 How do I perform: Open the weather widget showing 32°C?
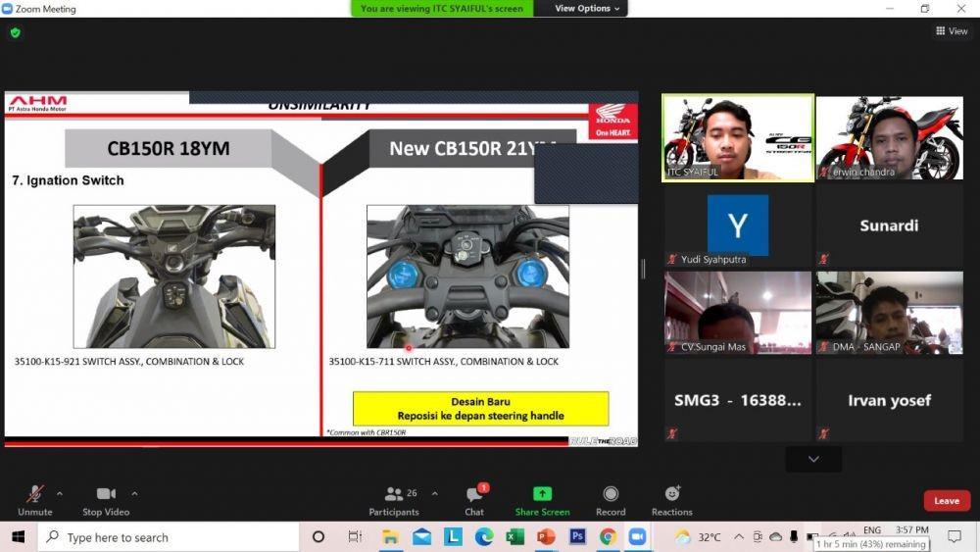pyautogui.click(x=699, y=537)
